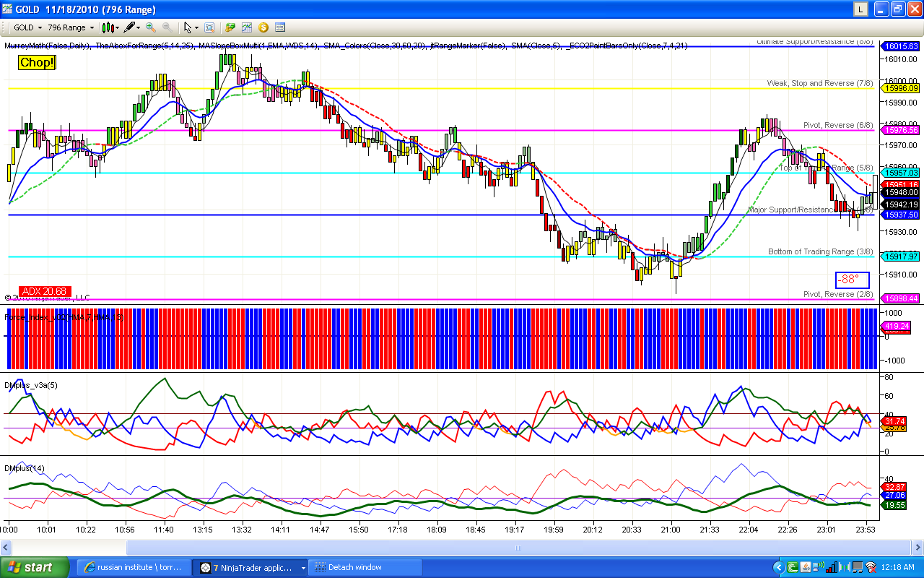Image resolution: width=924 pixels, height=578 pixels.
Task: Click the L link button in title bar
Action: pyautogui.click(x=860, y=9)
